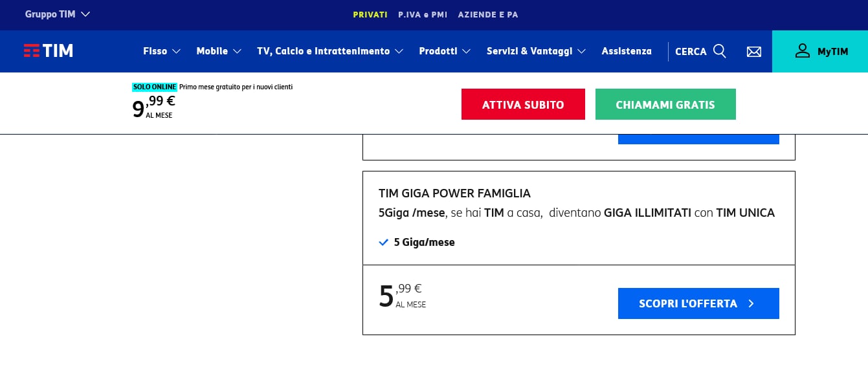Image resolution: width=868 pixels, height=374 pixels.
Task: Click the red Attiva Subito button
Action: click(x=523, y=104)
